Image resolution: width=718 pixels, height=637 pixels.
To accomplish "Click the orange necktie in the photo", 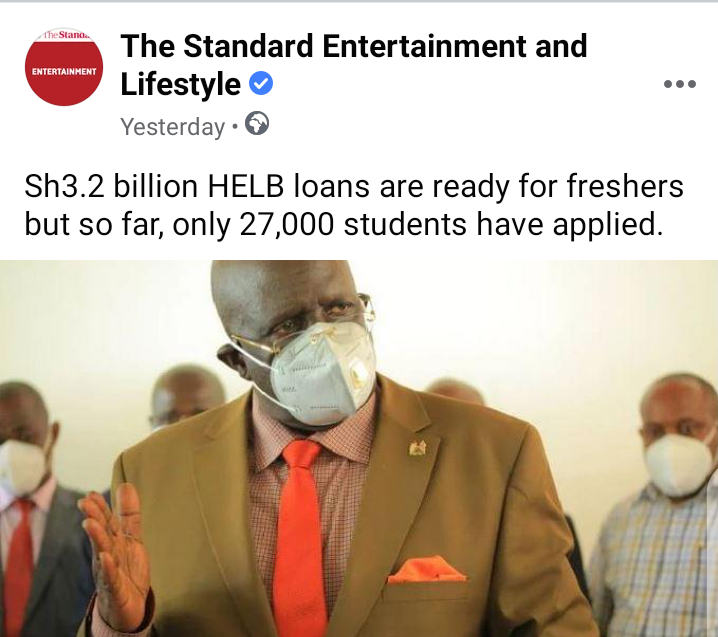I will (x=300, y=538).
